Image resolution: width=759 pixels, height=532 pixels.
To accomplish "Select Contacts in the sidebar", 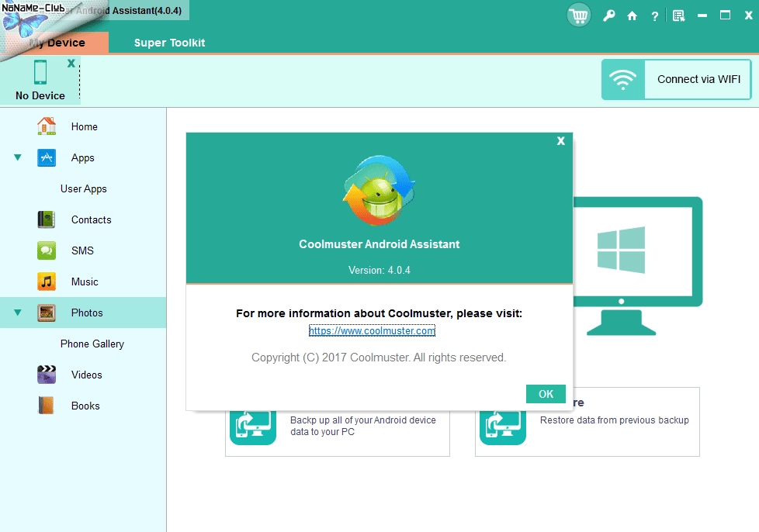I will pyautogui.click(x=91, y=219).
